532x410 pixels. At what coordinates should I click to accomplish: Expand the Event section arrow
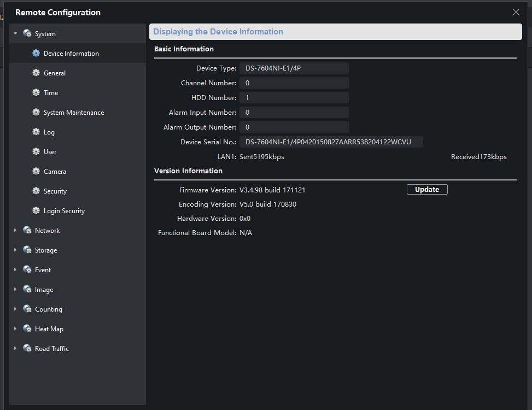coord(15,270)
